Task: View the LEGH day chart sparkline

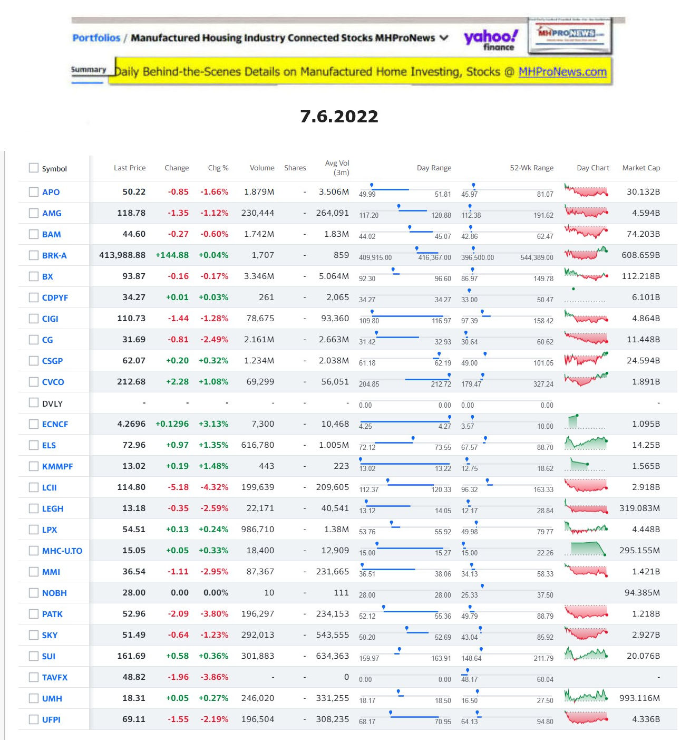Action: pyautogui.click(x=586, y=506)
